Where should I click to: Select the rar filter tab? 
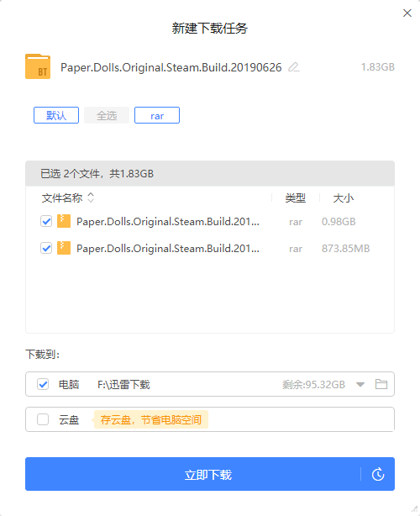[x=157, y=115]
